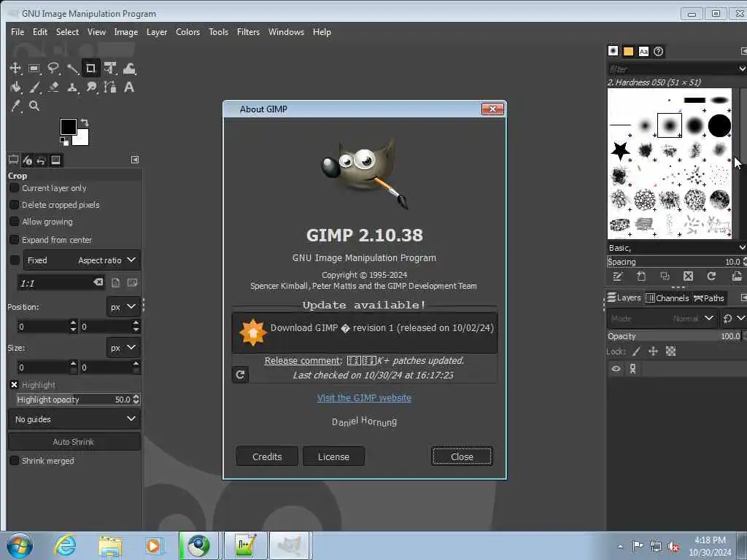Viewport: 747px width, 560px height.
Task: Click the License button
Action: [333, 456]
